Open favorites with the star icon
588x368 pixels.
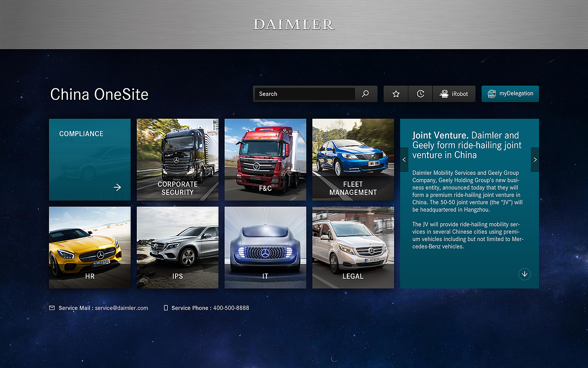tap(396, 94)
